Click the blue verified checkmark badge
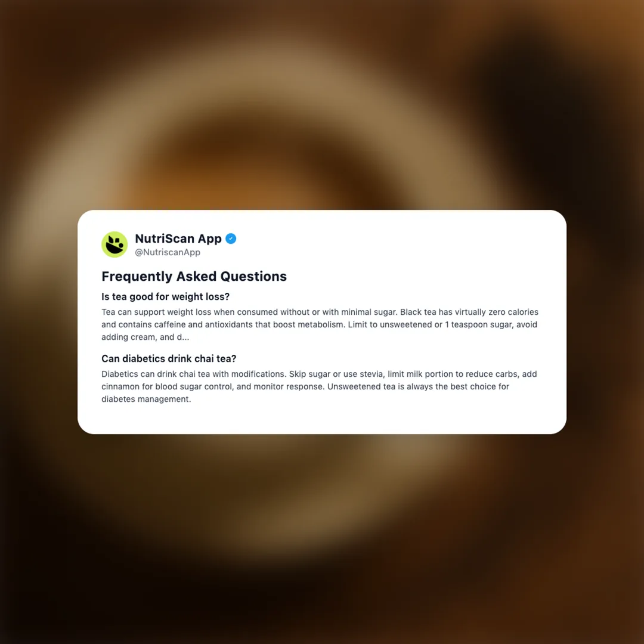This screenshot has width=644, height=644. click(231, 239)
